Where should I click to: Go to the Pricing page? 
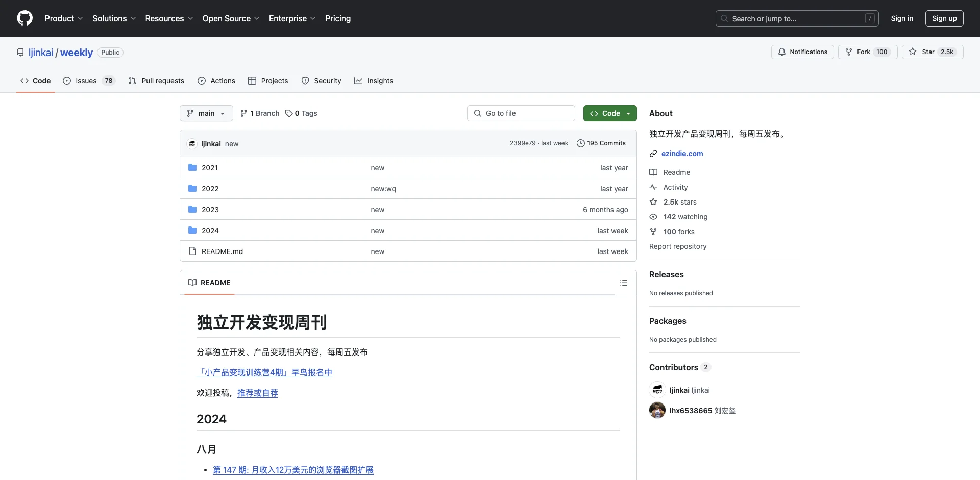tap(338, 18)
